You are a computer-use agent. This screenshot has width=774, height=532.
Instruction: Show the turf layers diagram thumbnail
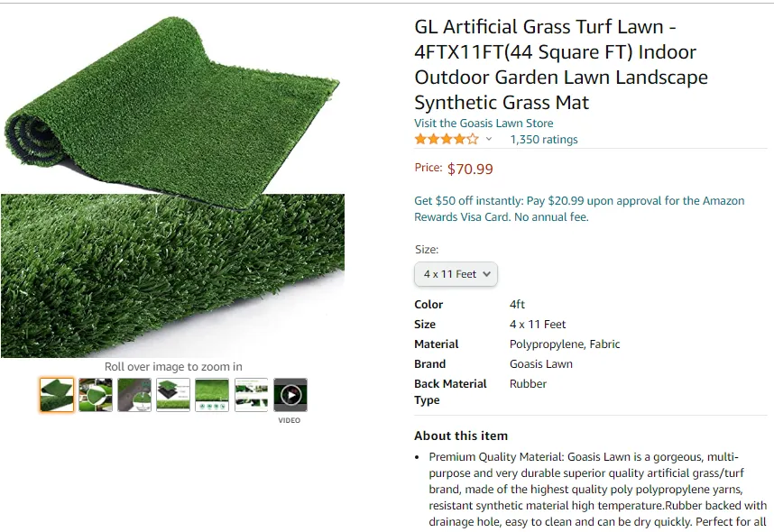click(173, 395)
